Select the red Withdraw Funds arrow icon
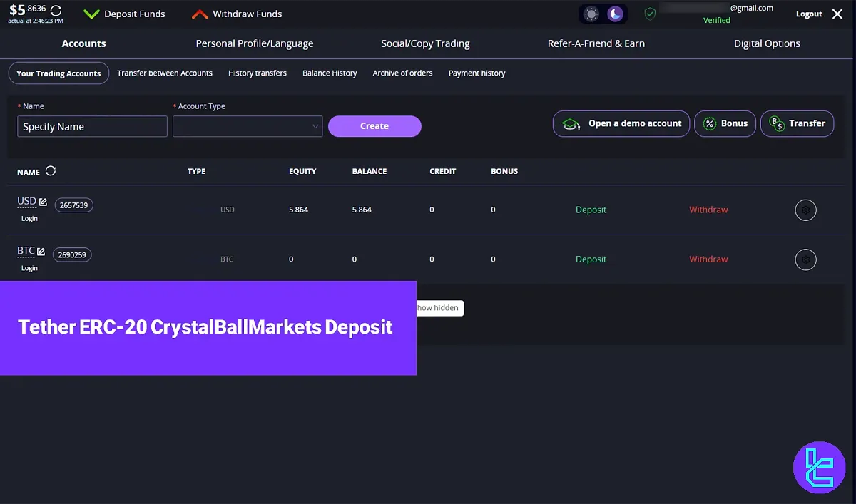This screenshot has width=856, height=504. click(198, 13)
